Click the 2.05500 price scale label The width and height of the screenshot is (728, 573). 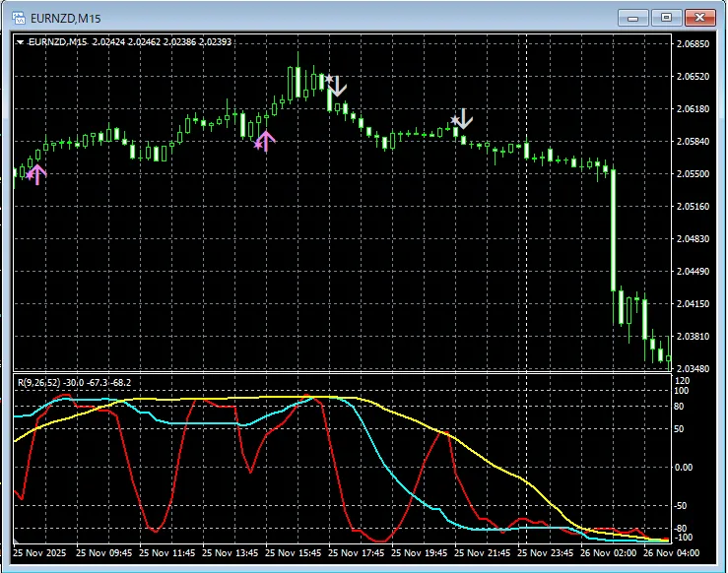click(x=694, y=174)
